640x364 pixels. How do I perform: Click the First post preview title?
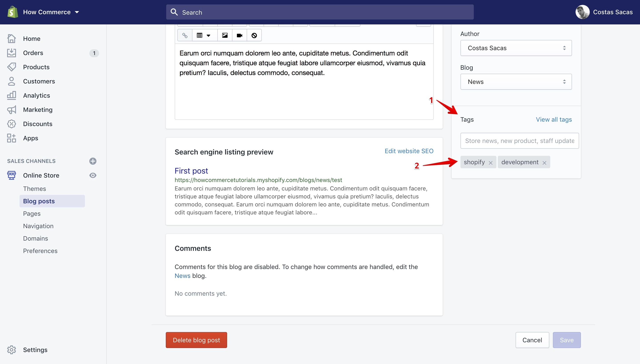pos(191,171)
